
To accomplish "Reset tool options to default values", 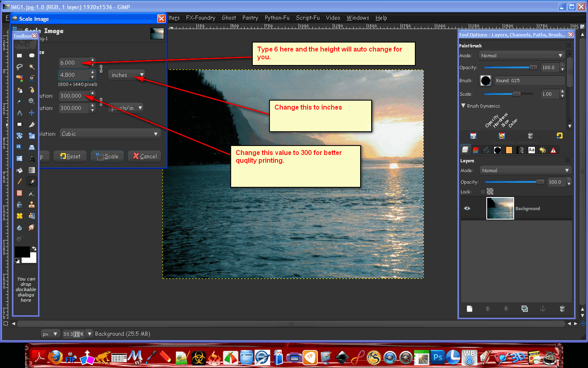I will 559,136.
